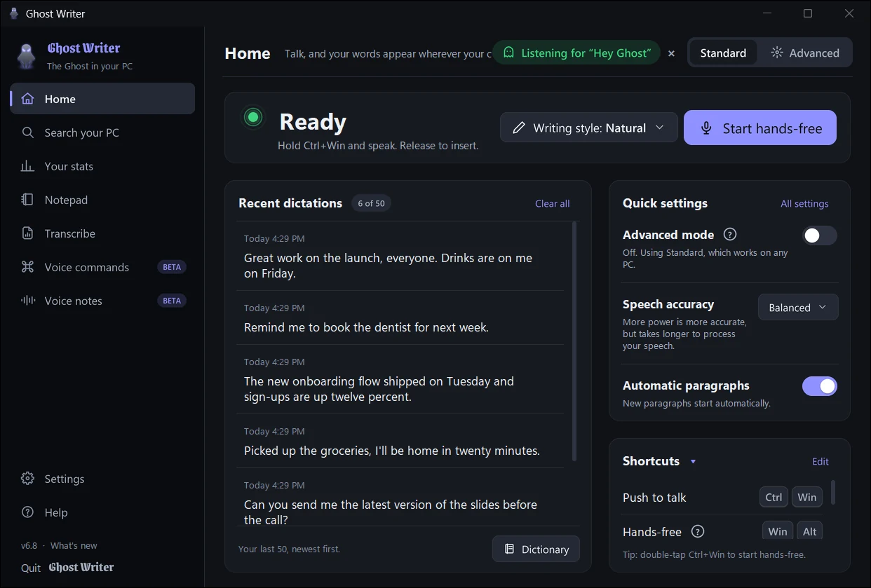Turn off Automatic paragraphs switch
The height and width of the screenshot is (588, 871).
pos(819,386)
